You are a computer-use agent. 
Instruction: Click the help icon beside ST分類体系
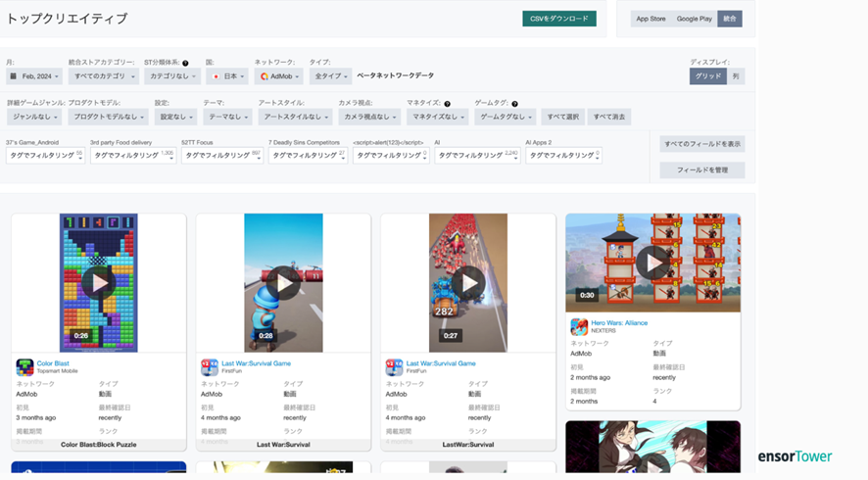pos(185,63)
